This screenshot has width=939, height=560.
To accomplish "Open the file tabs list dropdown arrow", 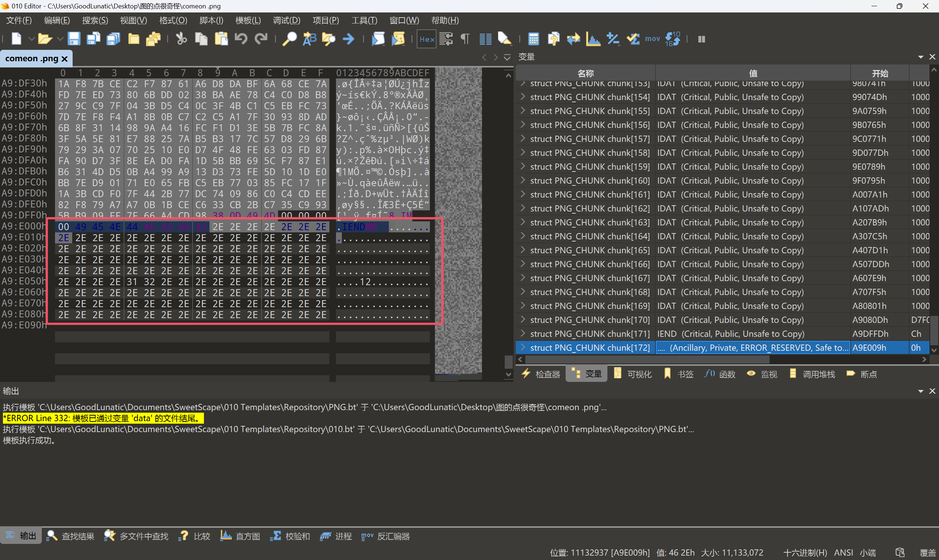I will point(507,58).
